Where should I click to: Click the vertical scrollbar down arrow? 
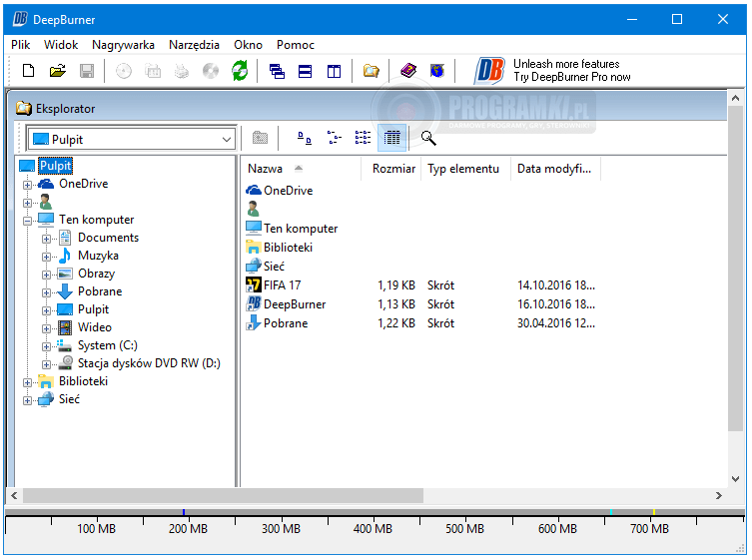(x=735, y=478)
